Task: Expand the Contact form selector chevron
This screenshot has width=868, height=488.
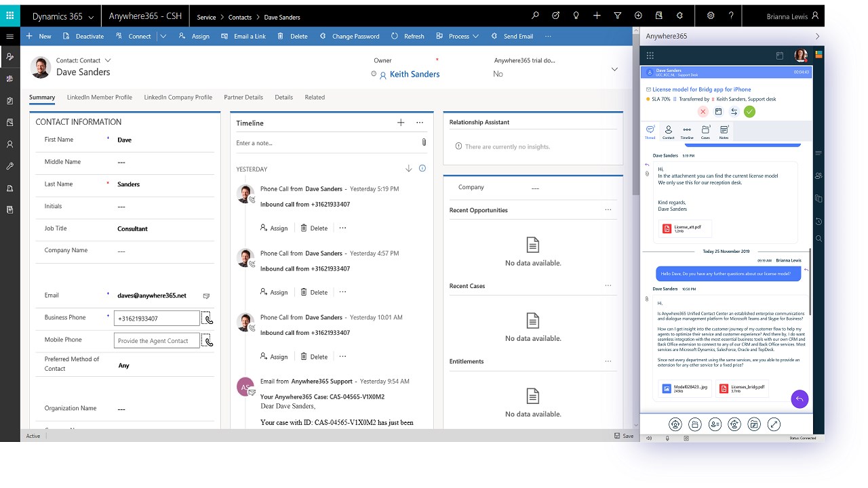Action: 108,60
